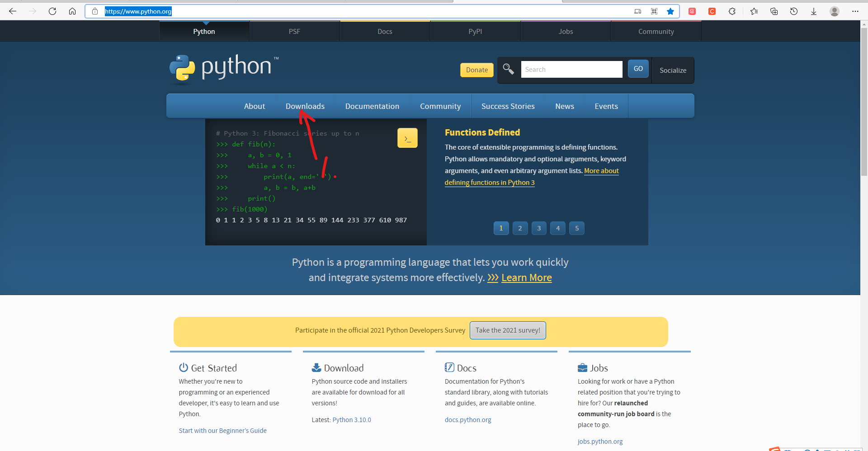Show slide 3 of the code carousel
Viewport: 868px width, 451px height.
[539, 228]
